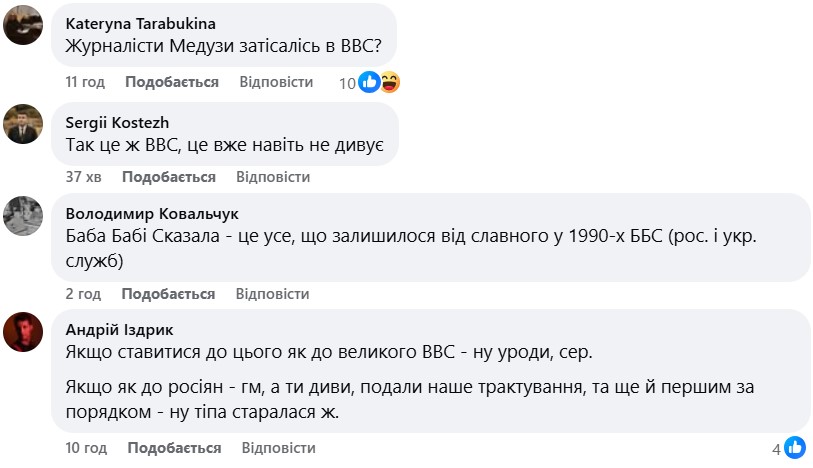Viewport: 813px width, 468px height.
Task: Reply to Sergii Kostezh's comment
Action: coord(273,177)
